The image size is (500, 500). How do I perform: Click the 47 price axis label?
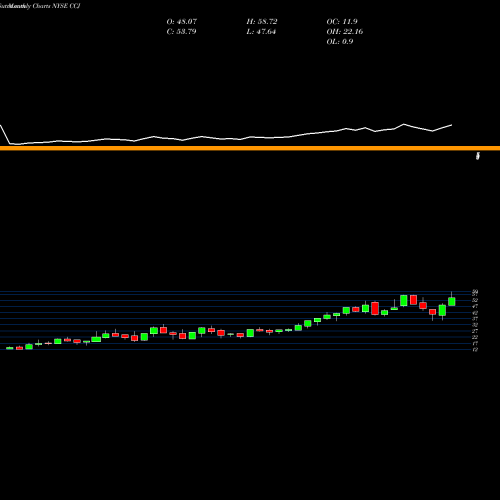(x=475, y=306)
